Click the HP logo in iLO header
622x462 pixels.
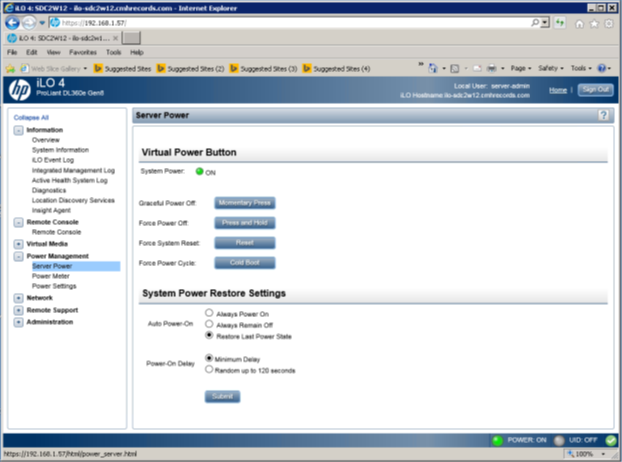point(19,90)
